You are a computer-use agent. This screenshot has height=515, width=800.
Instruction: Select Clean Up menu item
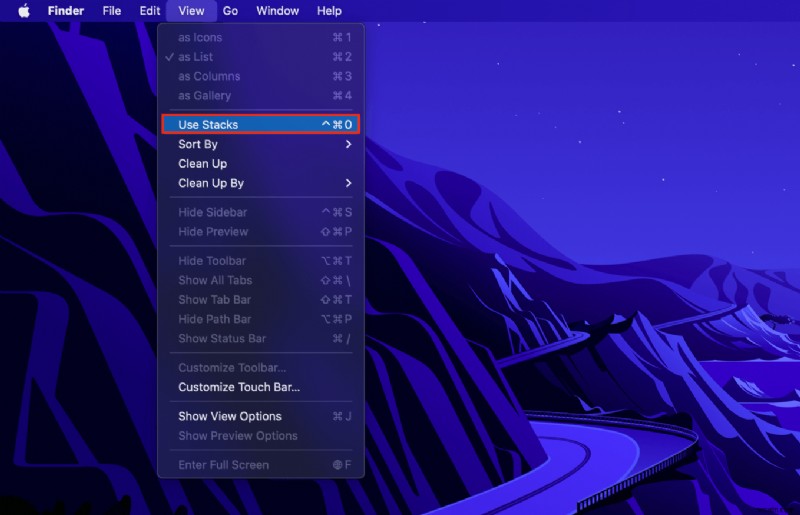click(x=261, y=163)
